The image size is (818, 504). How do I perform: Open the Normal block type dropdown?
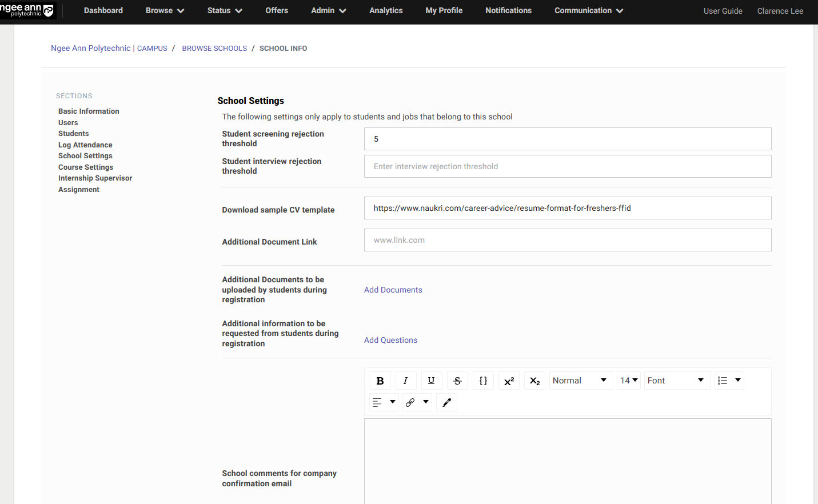tap(580, 381)
